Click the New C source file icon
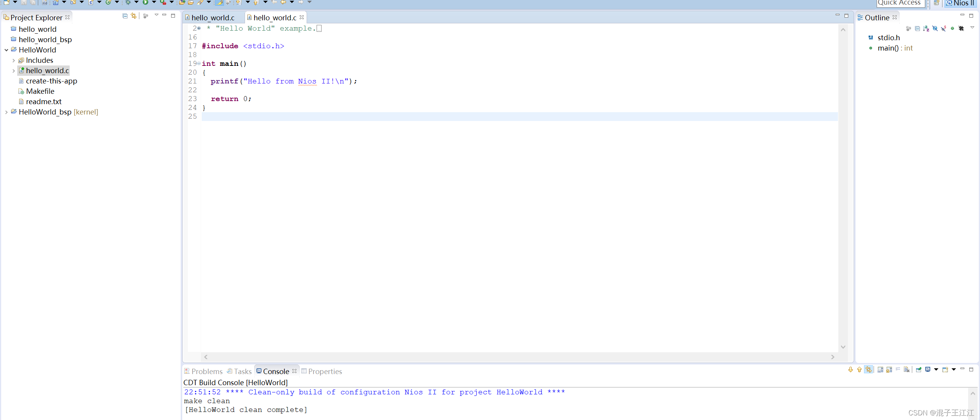 coord(91,2)
